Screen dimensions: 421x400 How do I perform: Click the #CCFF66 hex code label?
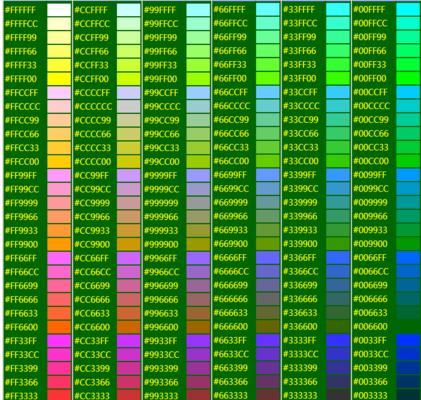(x=91, y=52)
